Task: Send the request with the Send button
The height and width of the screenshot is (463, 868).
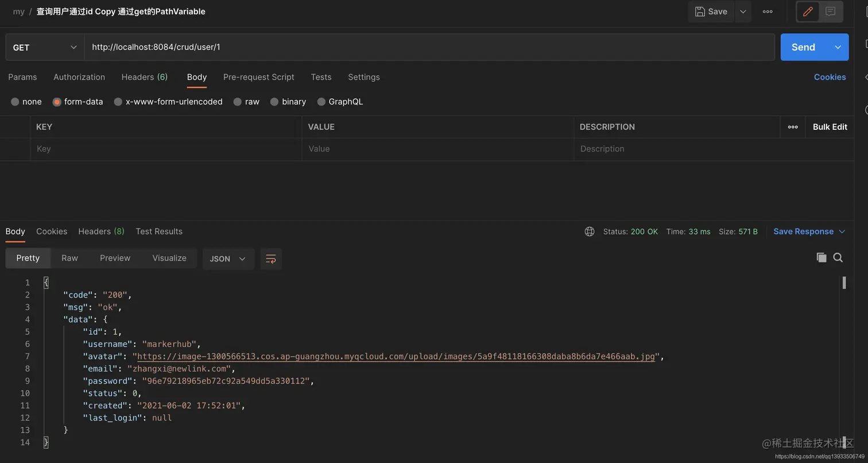Action: click(803, 47)
